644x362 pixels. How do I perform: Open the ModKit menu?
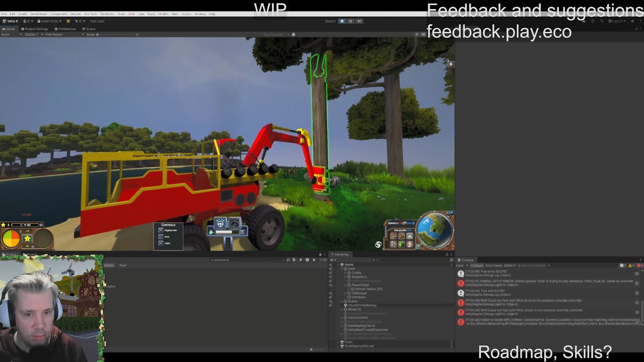click(x=163, y=14)
